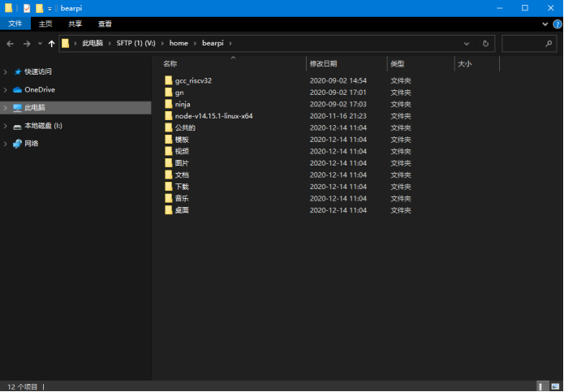Viewport: 564px width, 392px height.
Task: Expand the 网络 tree node
Action: coord(6,144)
